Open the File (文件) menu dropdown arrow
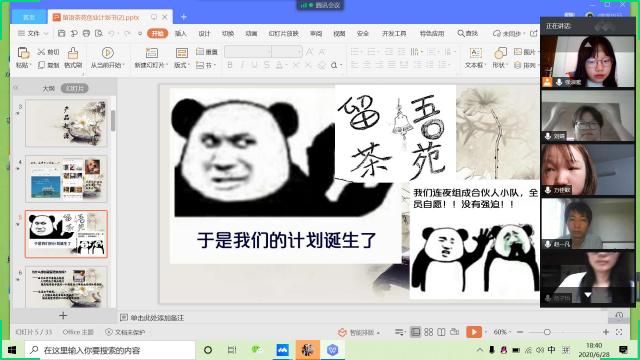The width and height of the screenshot is (640, 360). tap(46, 33)
